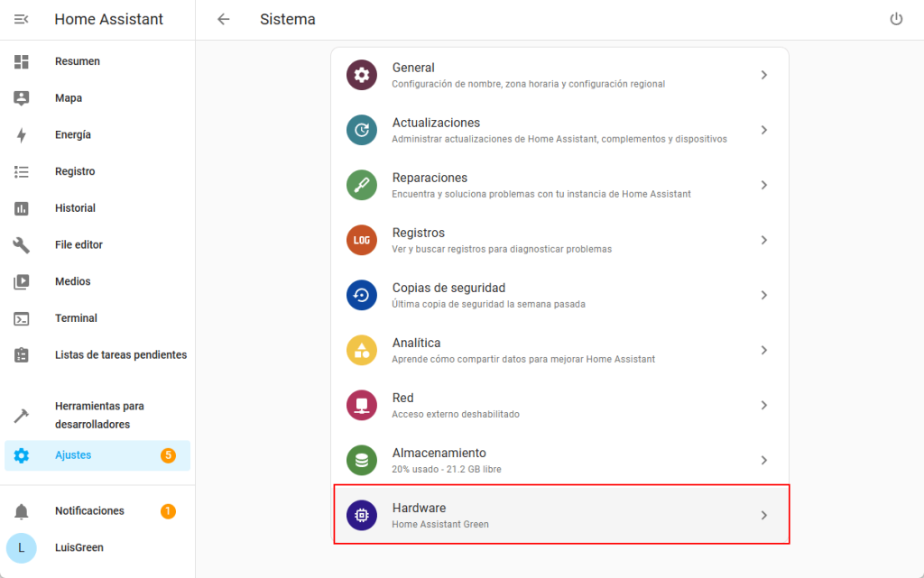Open Herramientas para desarrolladores
The width and height of the screenshot is (924, 578).
pyautogui.click(x=99, y=415)
